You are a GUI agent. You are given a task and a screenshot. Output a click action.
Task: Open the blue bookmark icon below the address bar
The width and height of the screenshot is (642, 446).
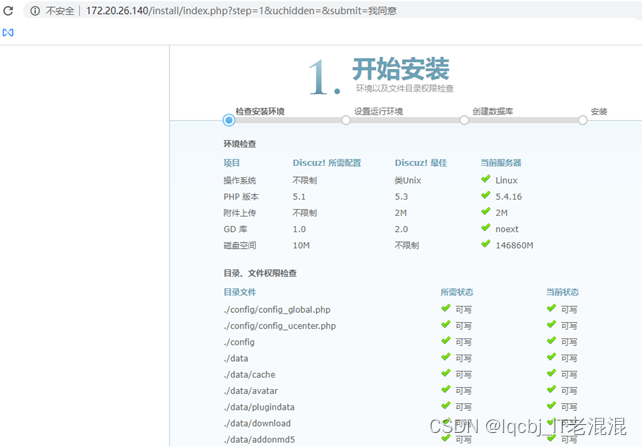pyautogui.click(x=8, y=32)
